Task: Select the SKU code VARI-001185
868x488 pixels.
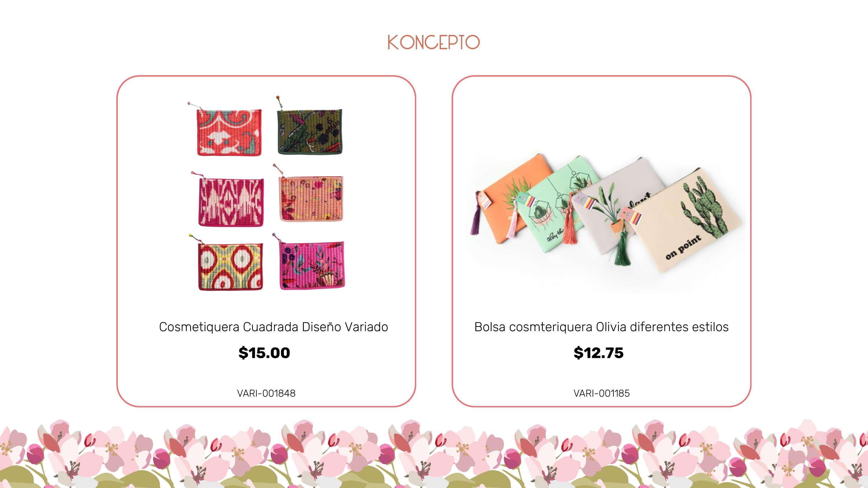Action: 602,393
